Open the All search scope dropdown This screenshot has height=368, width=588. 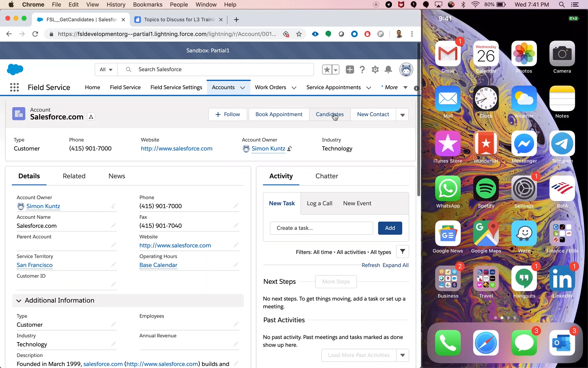[106, 70]
